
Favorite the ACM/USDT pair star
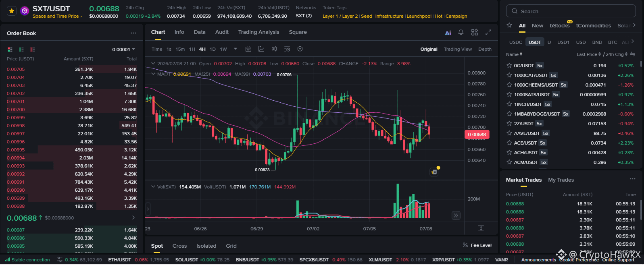point(509,162)
